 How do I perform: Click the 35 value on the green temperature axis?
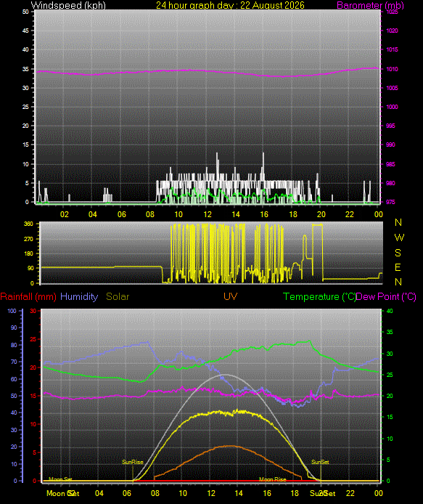[x=390, y=332]
